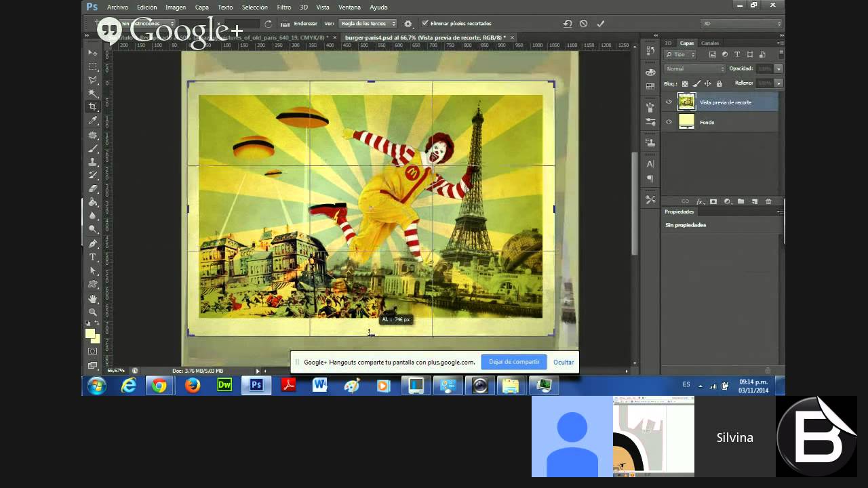The height and width of the screenshot is (488, 868).
Task: Open the Opacidad dropdown arrow
Action: coord(778,68)
